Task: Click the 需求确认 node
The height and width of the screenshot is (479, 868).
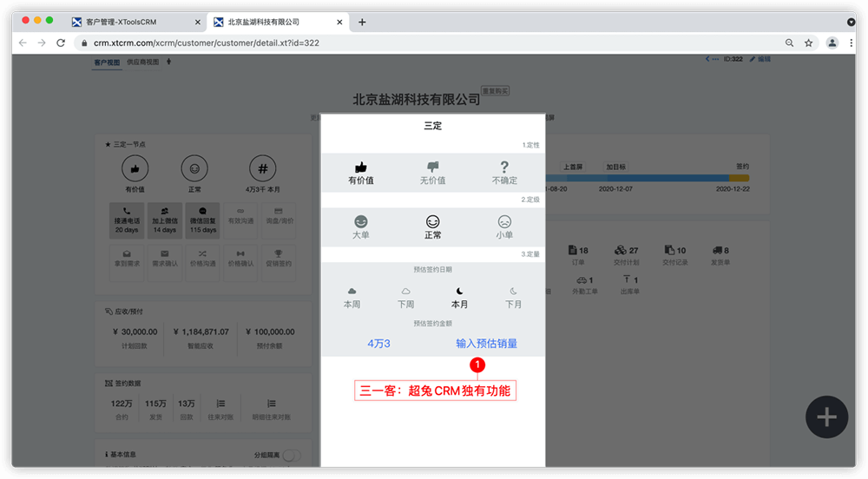Action: point(164,263)
